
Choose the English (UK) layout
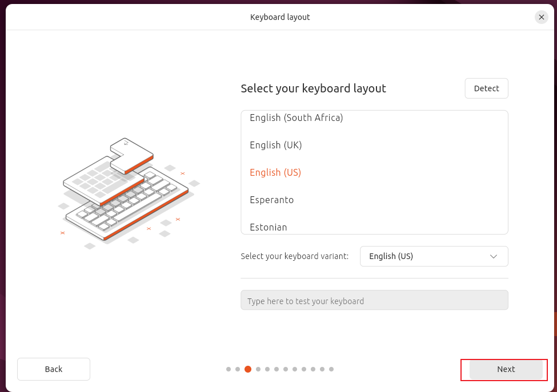click(x=275, y=145)
